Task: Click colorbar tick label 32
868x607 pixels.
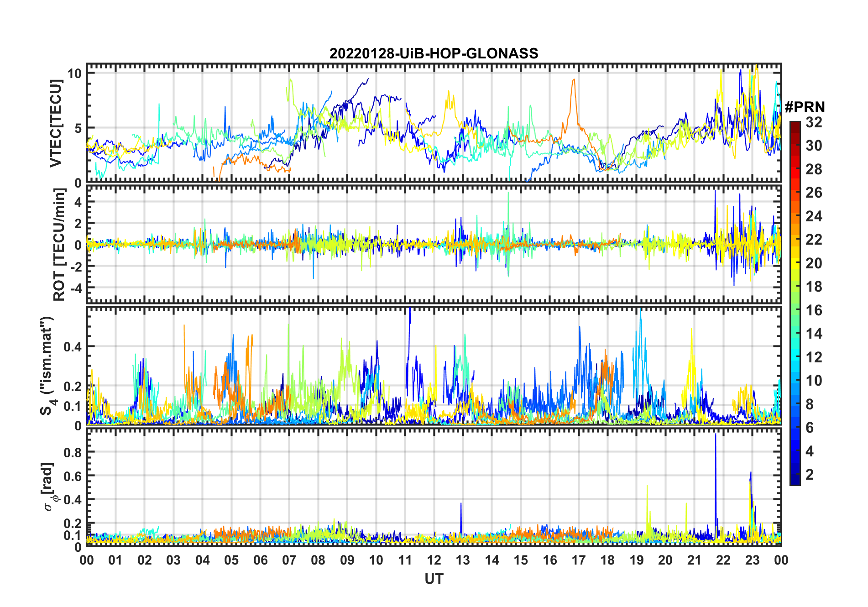Action: tap(814, 122)
